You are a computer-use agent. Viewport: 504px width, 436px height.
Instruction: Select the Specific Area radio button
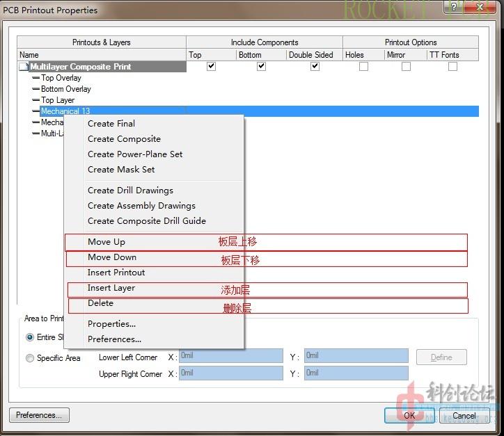[x=30, y=358]
